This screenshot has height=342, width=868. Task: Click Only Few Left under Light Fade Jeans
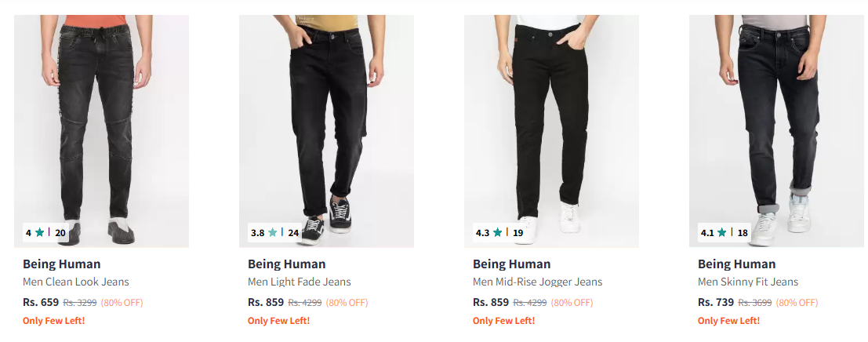pyautogui.click(x=278, y=320)
